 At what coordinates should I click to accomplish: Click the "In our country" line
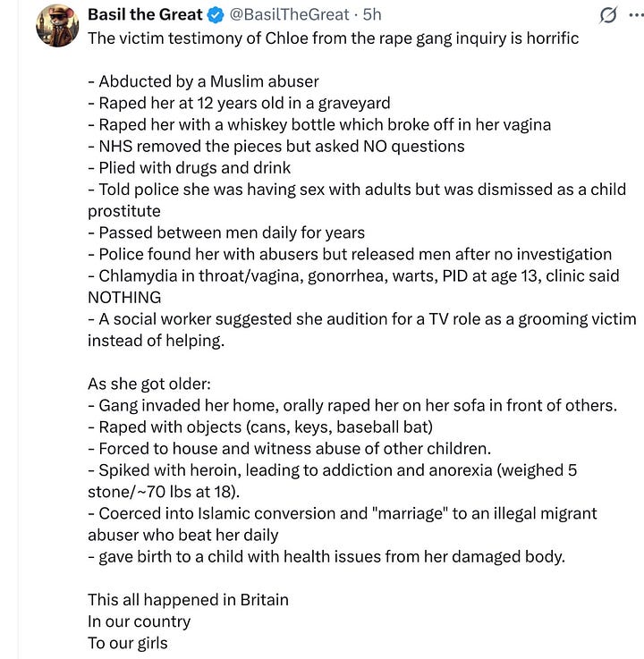[140, 621]
